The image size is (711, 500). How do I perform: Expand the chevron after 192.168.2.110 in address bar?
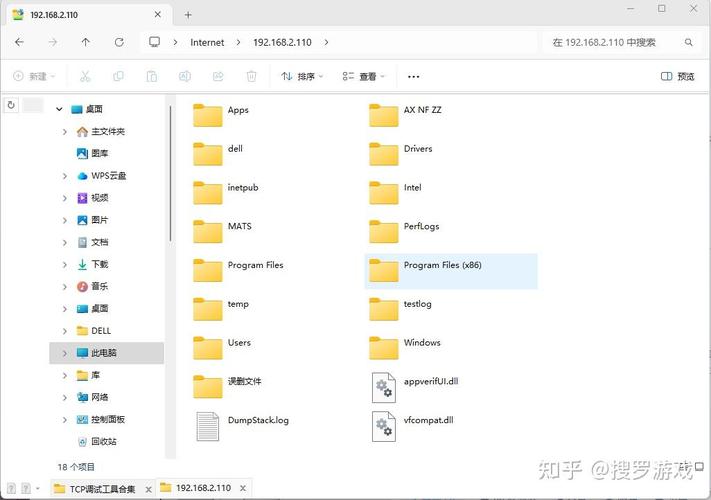pos(326,42)
